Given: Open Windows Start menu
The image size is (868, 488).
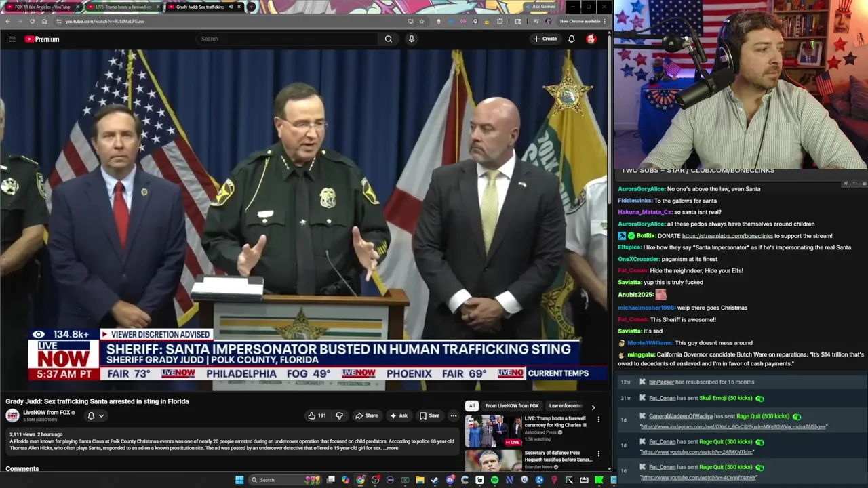Looking at the screenshot, I should pyautogui.click(x=239, y=480).
